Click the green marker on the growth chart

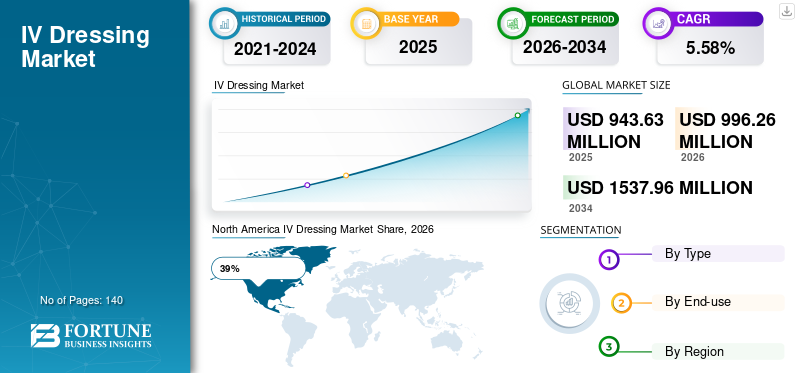click(517, 115)
